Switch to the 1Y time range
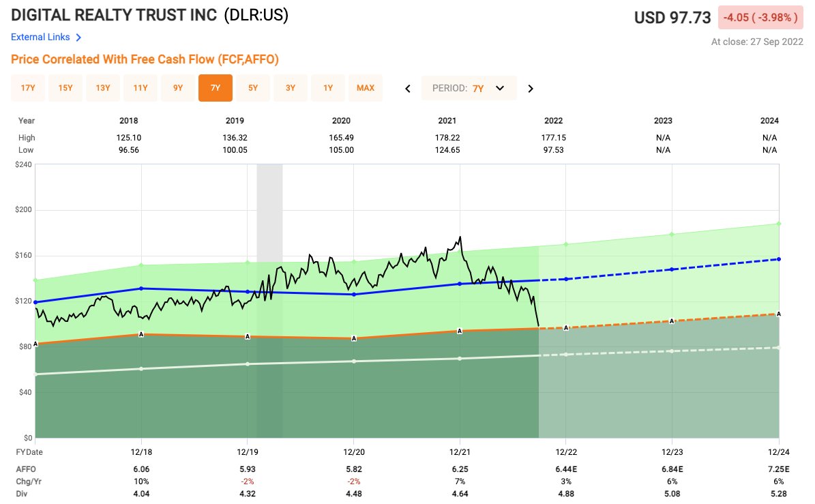 pos(328,88)
